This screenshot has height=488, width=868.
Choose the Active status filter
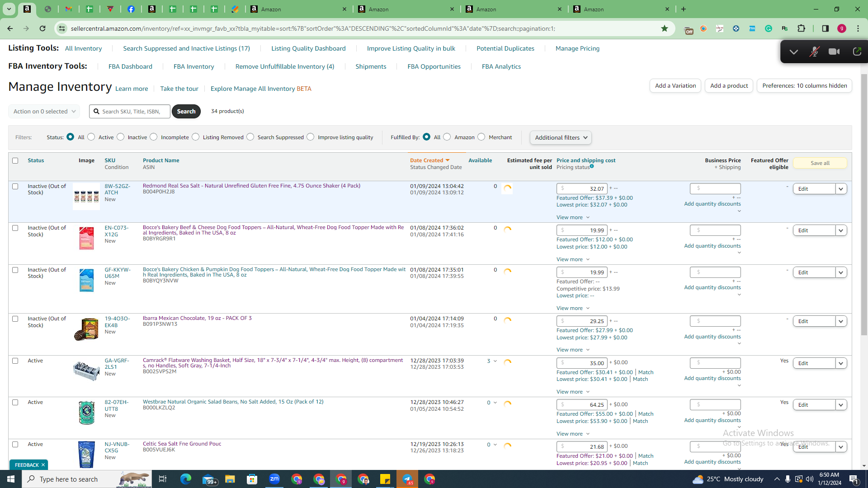click(91, 137)
